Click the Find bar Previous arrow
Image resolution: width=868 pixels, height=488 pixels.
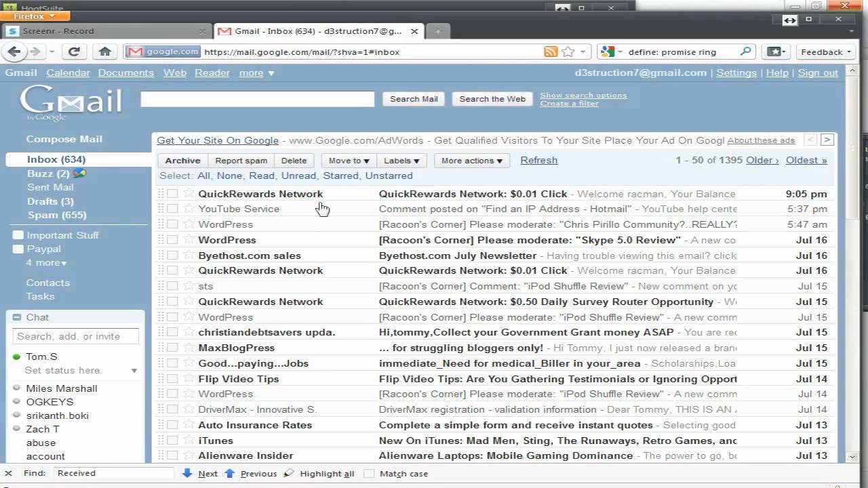click(x=229, y=473)
